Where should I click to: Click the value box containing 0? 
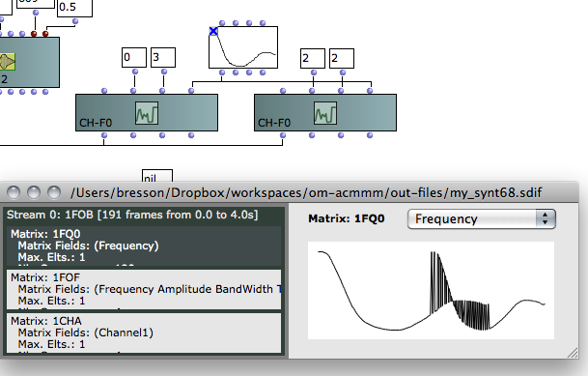point(134,57)
